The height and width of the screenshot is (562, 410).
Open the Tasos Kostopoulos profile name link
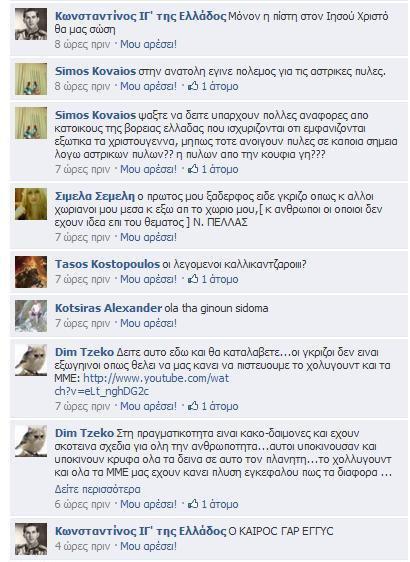pos(107,264)
